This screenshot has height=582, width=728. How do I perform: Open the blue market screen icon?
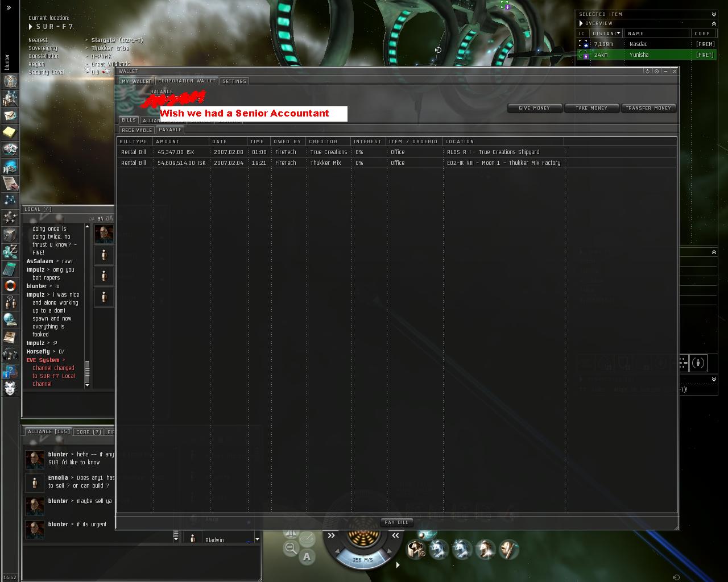click(10, 167)
